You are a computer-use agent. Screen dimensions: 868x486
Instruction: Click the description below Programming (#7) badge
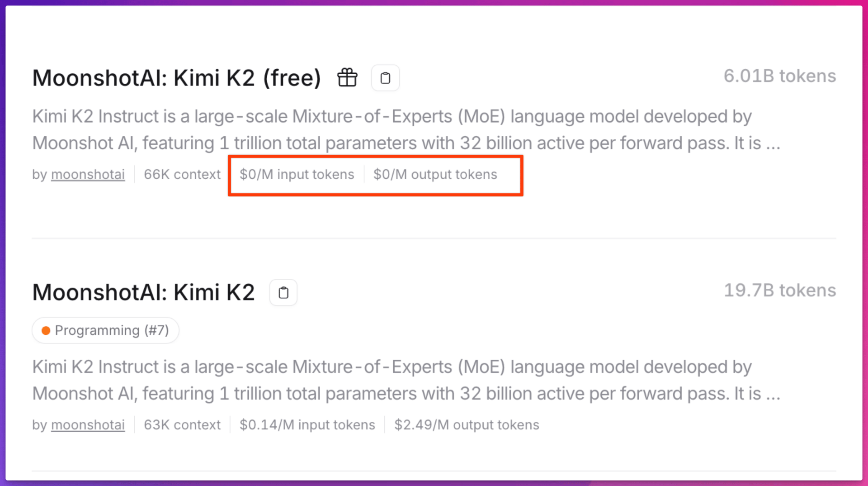pyautogui.click(x=406, y=380)
